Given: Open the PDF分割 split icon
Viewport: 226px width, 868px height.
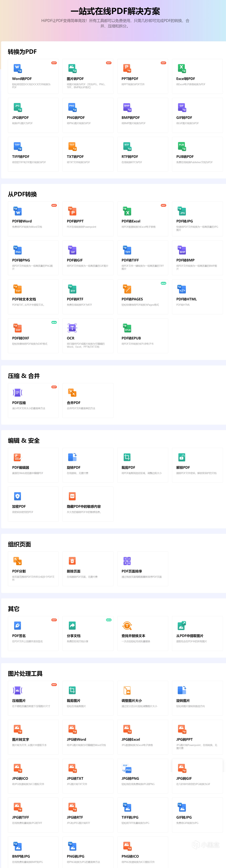Looking at the screenshot, I should [17, 561].
